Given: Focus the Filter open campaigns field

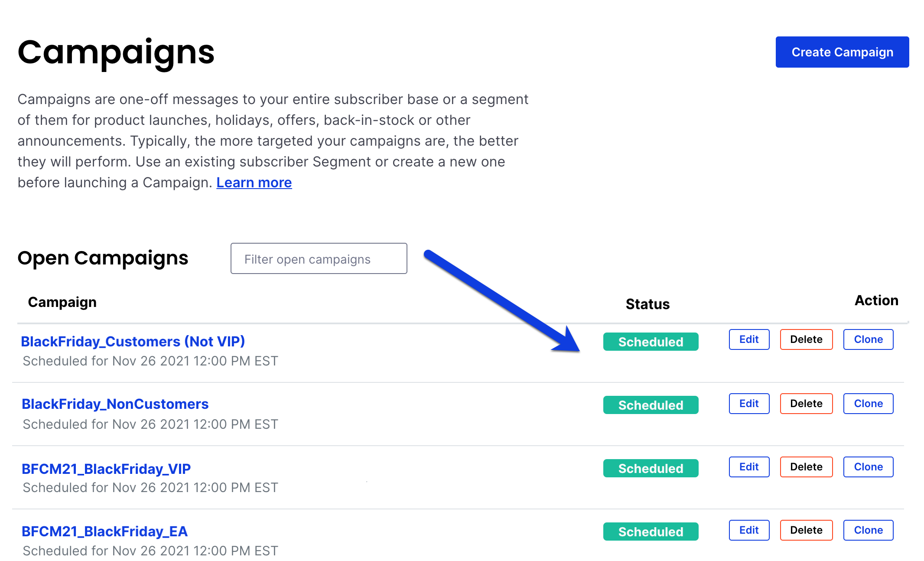Looking at the screenshot, I should coord(319,258).
